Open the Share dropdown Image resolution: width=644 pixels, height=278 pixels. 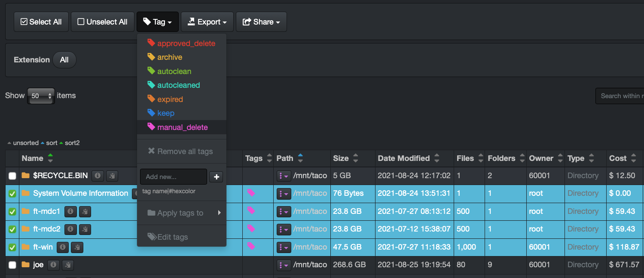click(261, 21)
